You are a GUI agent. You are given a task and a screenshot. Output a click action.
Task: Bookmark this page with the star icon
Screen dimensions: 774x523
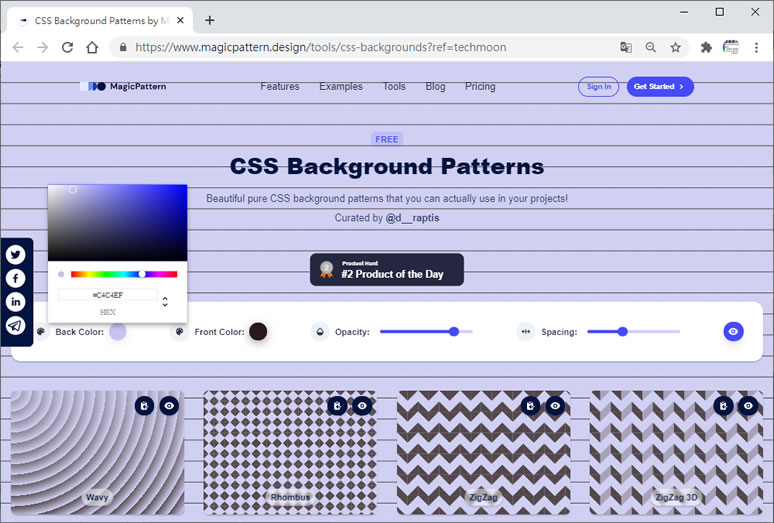676,47
